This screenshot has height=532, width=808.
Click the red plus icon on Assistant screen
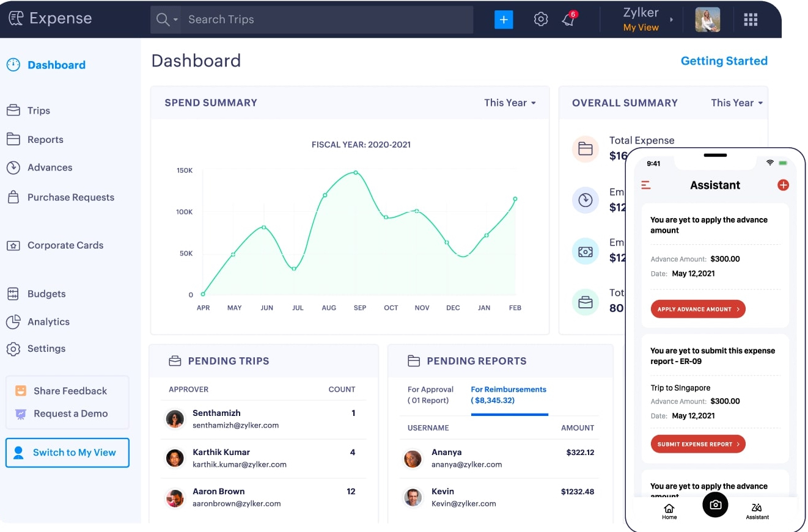coord(783,184)
